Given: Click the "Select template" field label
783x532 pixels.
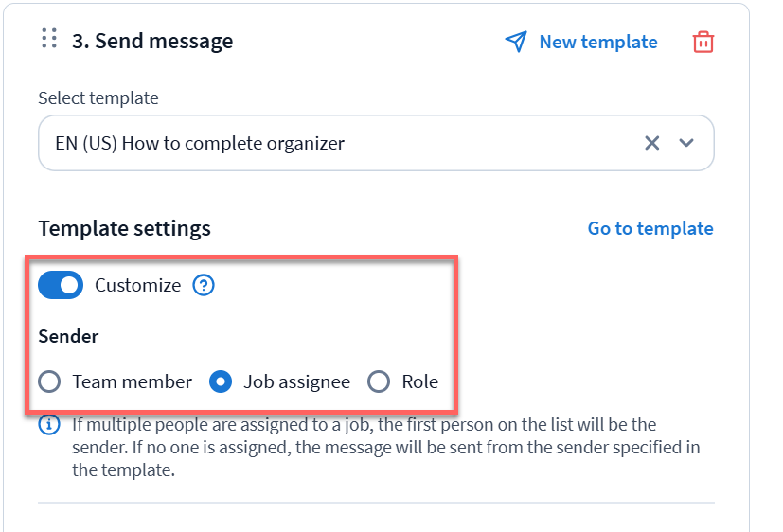Looking at the screenshot, I should point(98,98).
